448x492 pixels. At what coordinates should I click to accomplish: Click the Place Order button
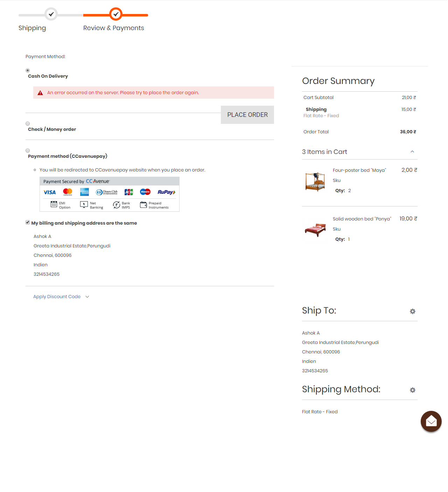coord(247,114)
